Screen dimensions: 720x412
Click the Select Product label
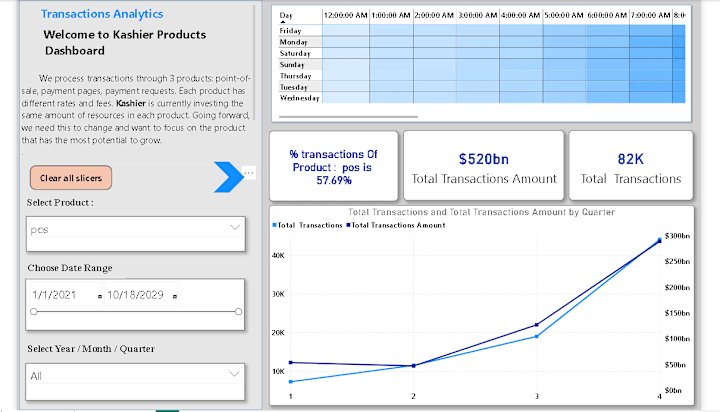tap(60, 203)
